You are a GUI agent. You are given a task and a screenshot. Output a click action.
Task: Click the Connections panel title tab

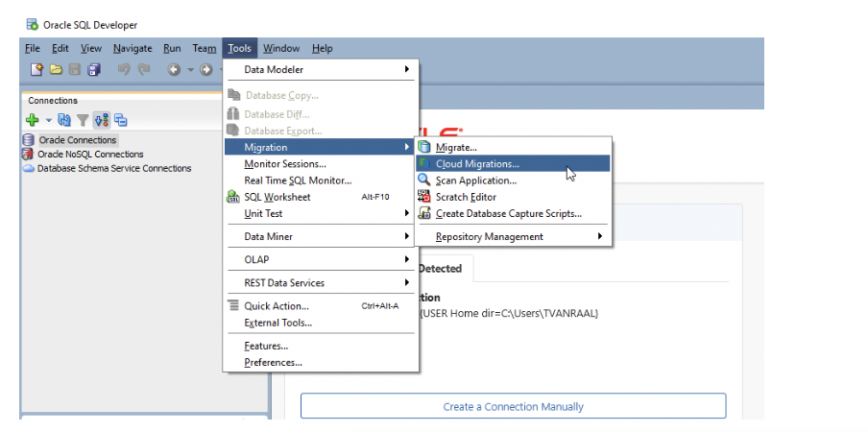(x=53, y=101)
